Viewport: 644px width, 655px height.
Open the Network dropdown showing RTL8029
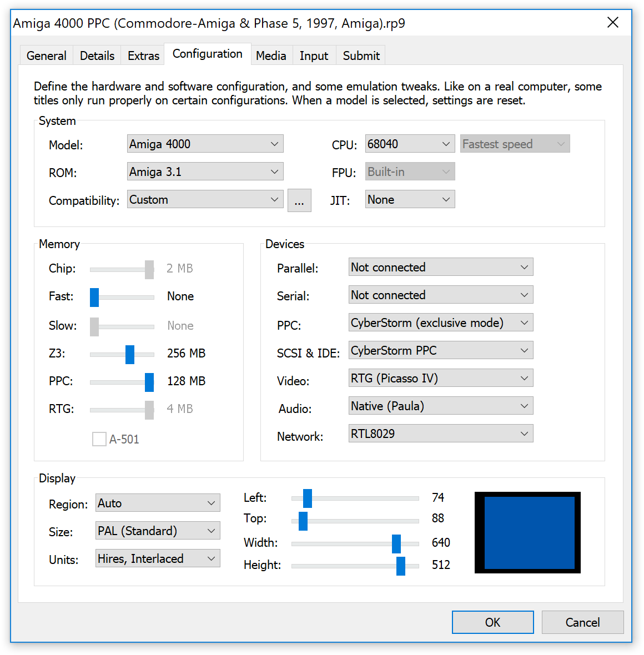pos(441,434)
